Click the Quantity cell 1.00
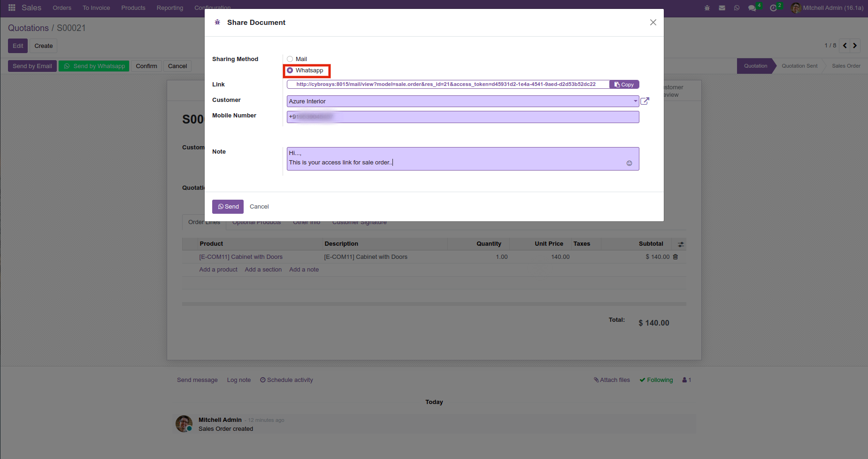Screen dimensions: 868x459 pos(502,257)
